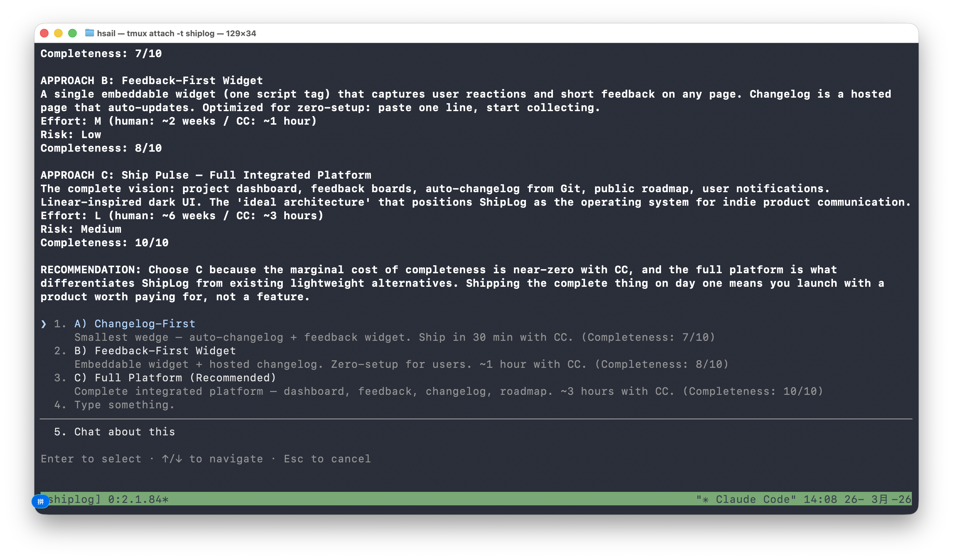Click the selection arrow cursor beside option 1
Screen dimensions: 953x560
coord(44,324)
